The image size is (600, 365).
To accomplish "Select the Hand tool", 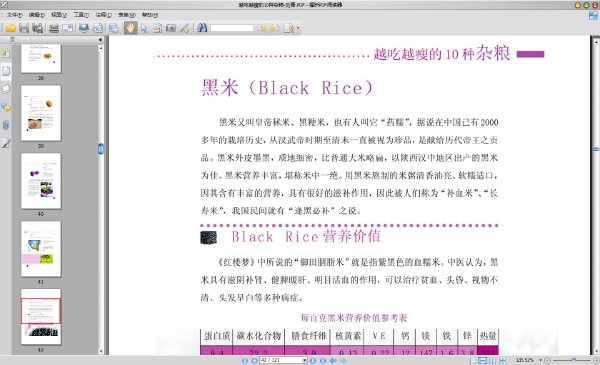I will tap(130, 28).
